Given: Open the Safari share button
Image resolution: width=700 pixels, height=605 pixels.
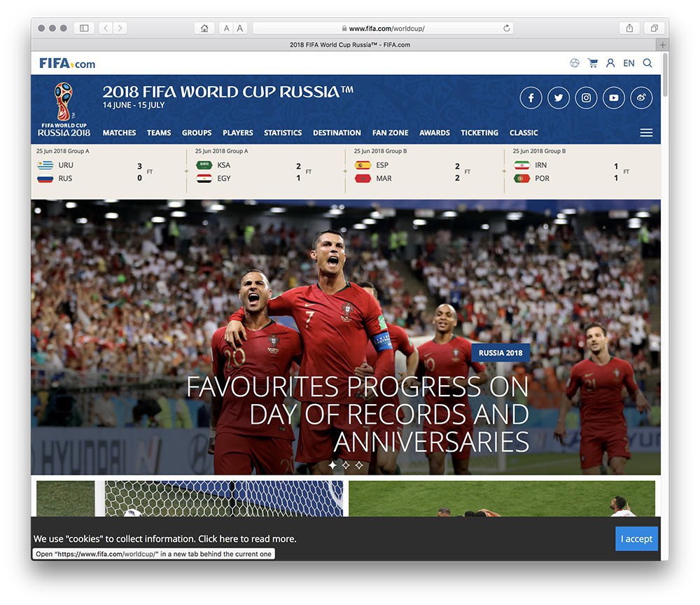Looking at the screenshot, I should coord(629,28).
